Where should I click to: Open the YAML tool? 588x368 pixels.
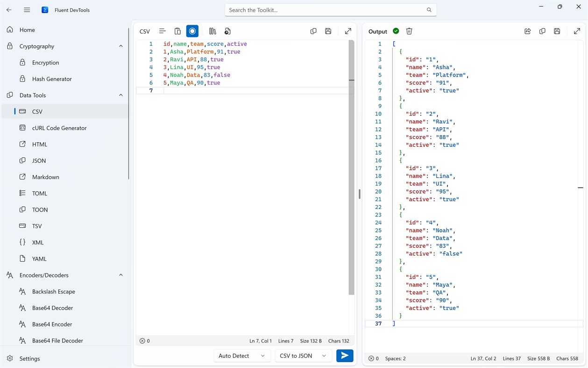[65, 259]
